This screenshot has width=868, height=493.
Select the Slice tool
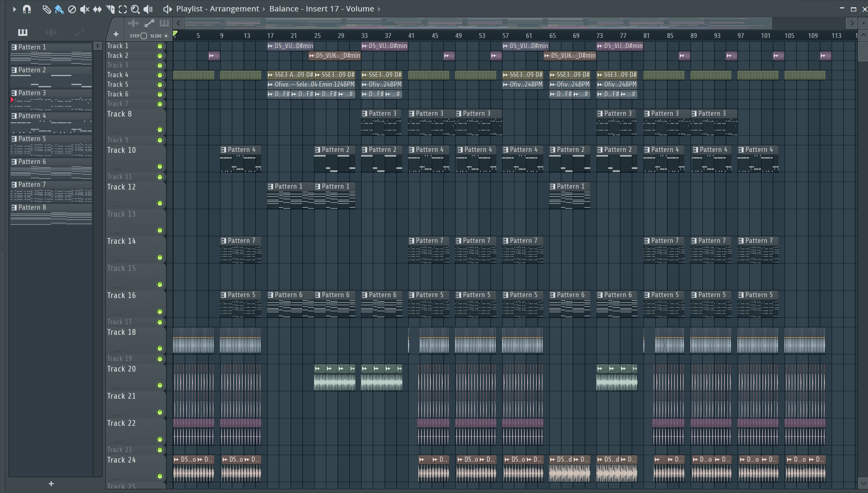pos(110,9)
